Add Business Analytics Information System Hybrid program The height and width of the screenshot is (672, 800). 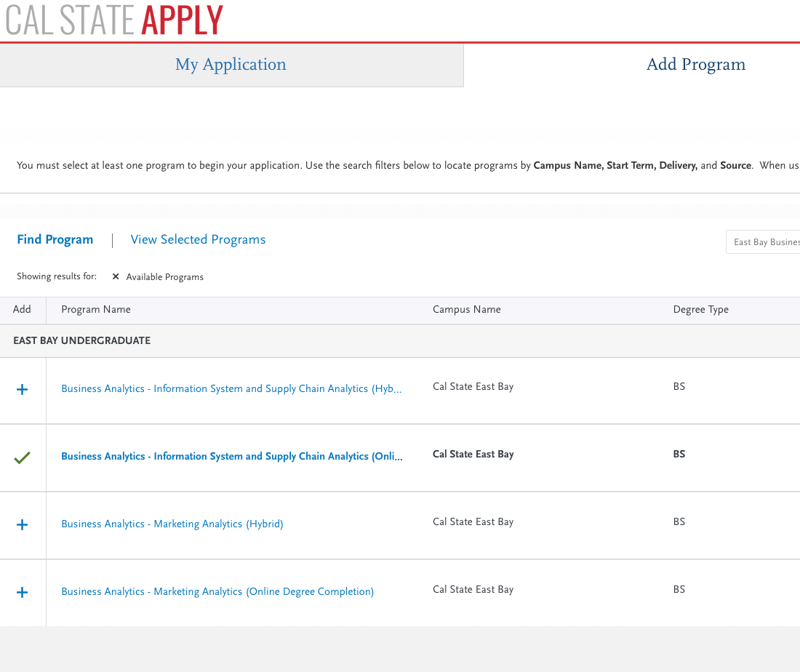tap(22, 390)
